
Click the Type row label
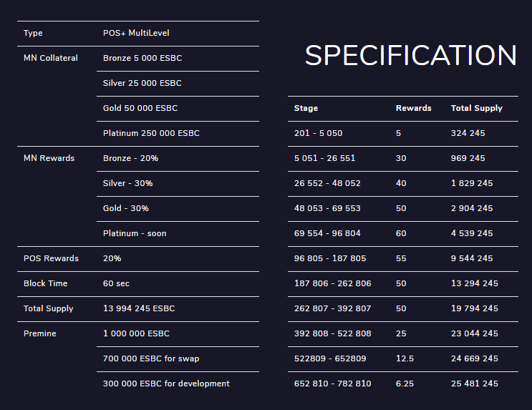coord(33,33)
